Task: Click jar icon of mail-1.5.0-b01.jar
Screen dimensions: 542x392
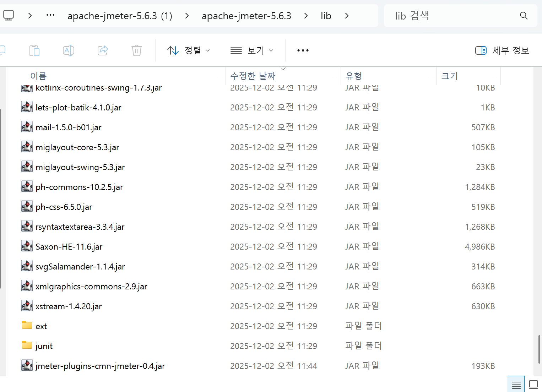Action: pyautogui.click(x=27, y=127)
